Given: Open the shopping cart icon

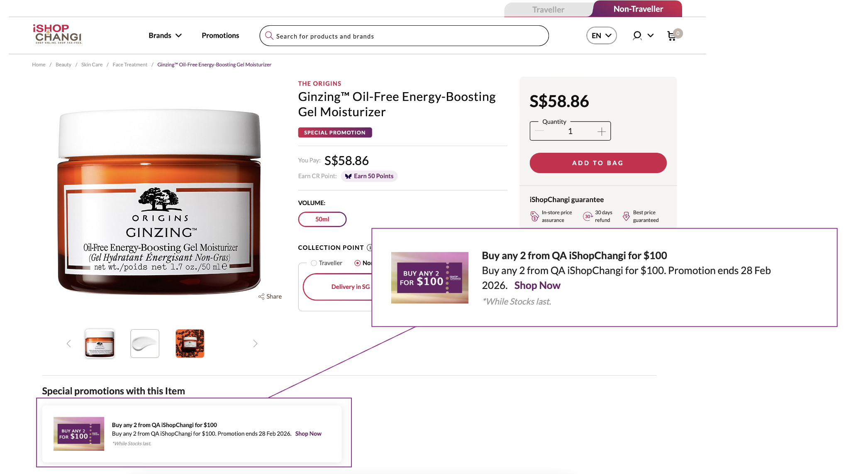Looking at the screenshot, I should (671, 36).
